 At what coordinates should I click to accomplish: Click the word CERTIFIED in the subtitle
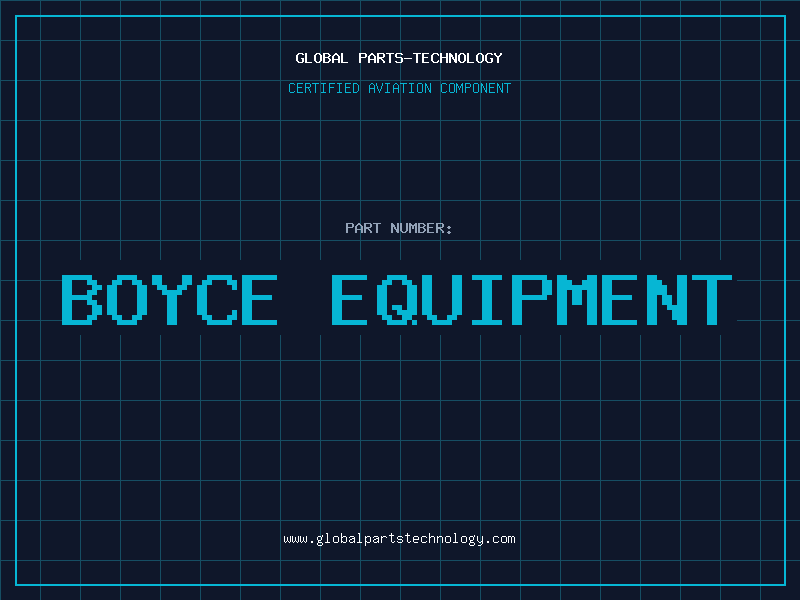tap(324, 88)
